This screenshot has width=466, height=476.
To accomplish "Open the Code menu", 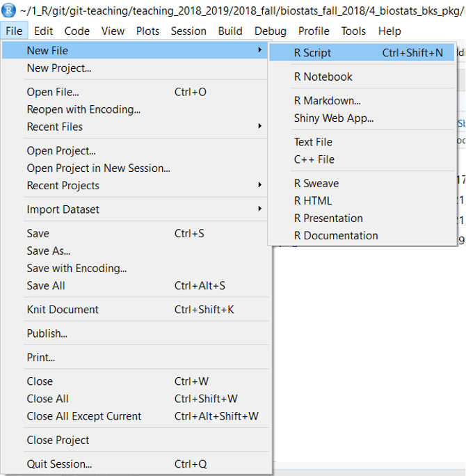I will point(77,31).
